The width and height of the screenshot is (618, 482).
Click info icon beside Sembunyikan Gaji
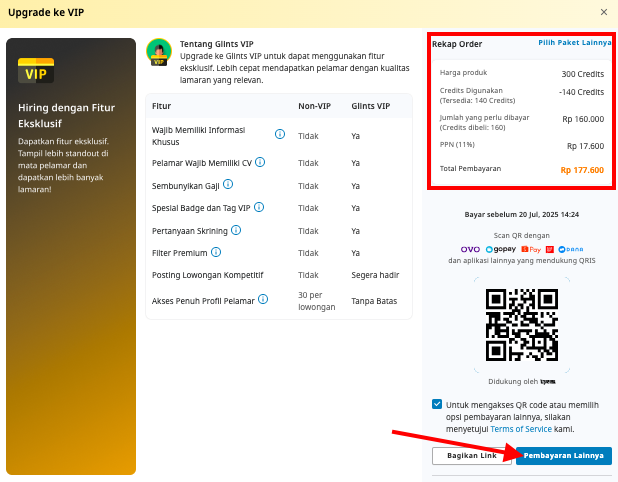pos(228,184)
